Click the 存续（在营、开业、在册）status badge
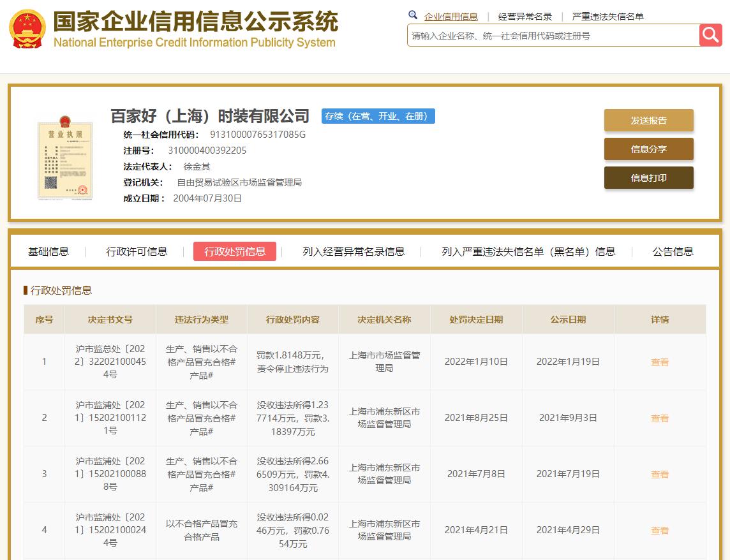 [378, 116]
